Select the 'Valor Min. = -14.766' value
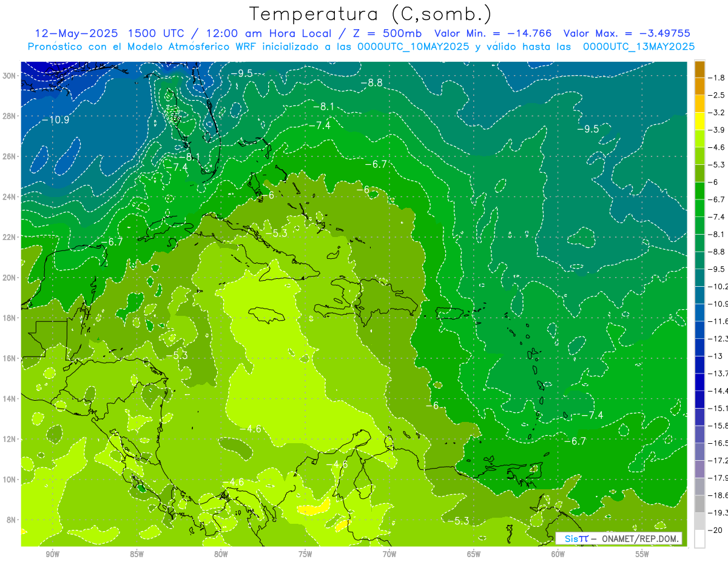The image size is (728, 562). (493, 33)
